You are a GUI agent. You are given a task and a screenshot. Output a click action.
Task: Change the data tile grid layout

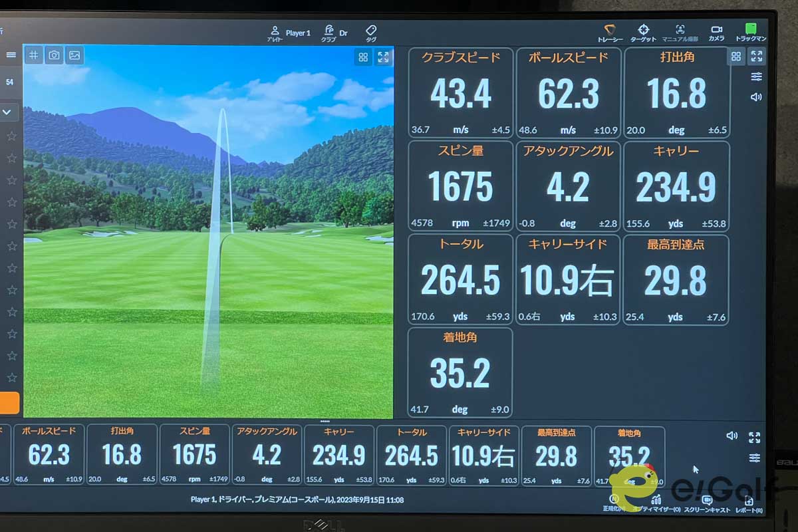736,57
